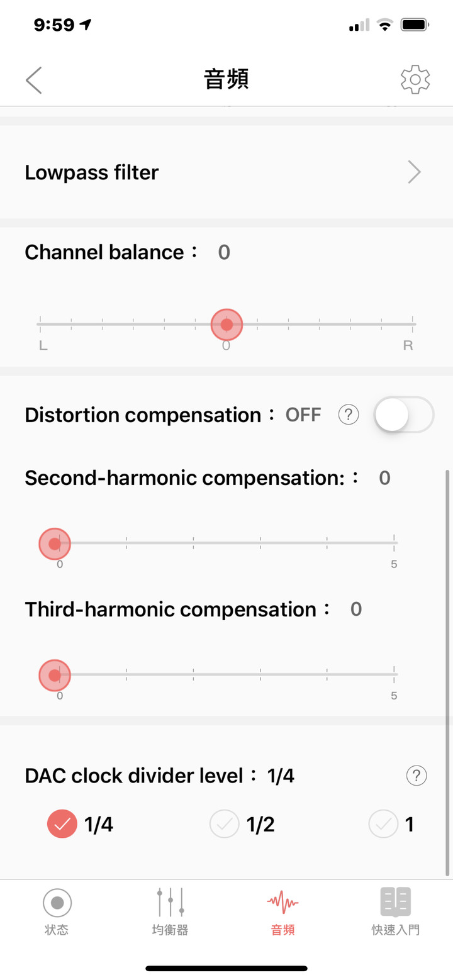Open the Lowpass filter row
The image size is (453, 980).
click(226, 172)
